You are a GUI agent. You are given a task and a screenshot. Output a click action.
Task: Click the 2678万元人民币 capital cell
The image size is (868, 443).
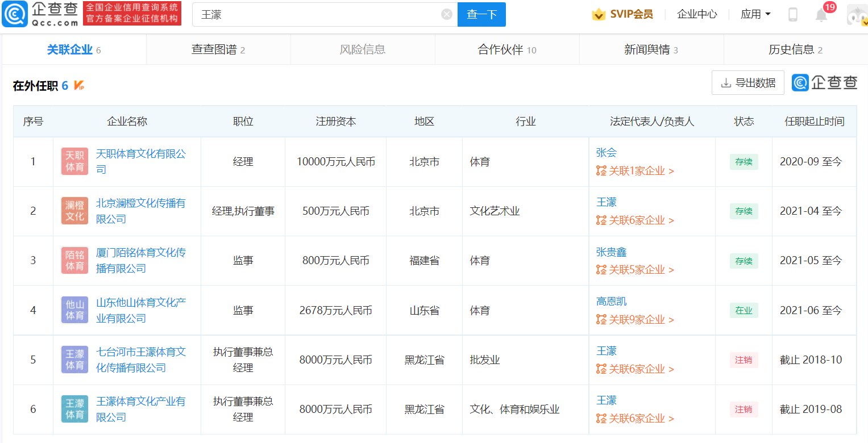(x=335, y=310)
